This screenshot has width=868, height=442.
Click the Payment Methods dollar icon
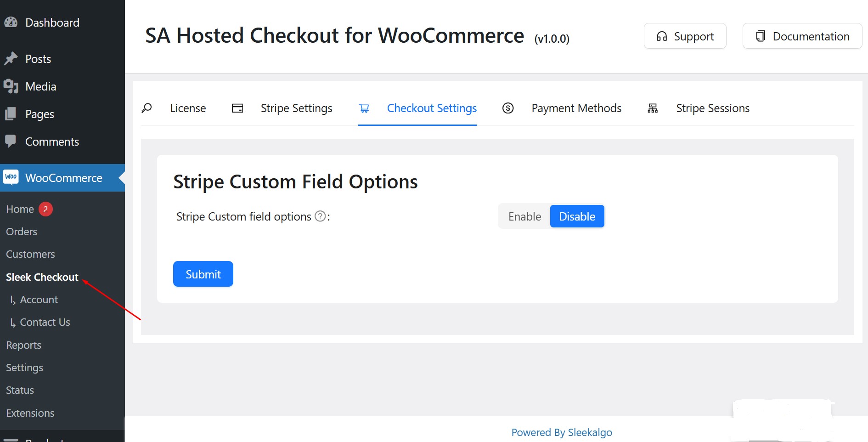[x=508, y=108]
